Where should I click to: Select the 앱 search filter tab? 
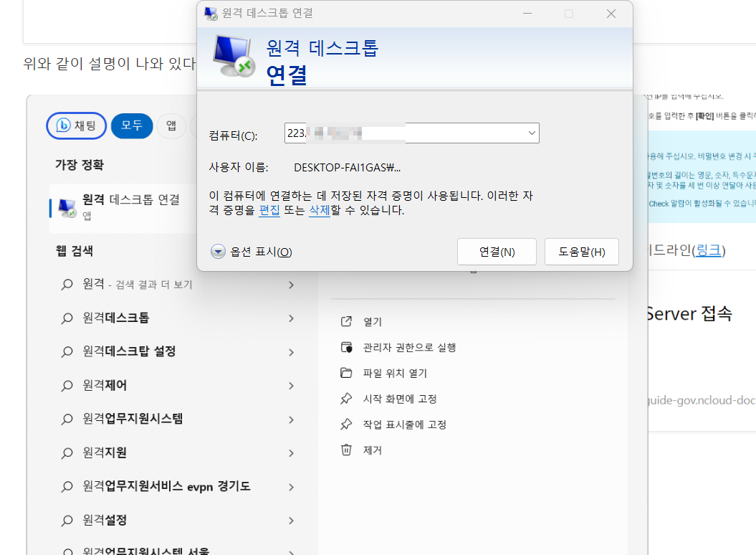171,125
